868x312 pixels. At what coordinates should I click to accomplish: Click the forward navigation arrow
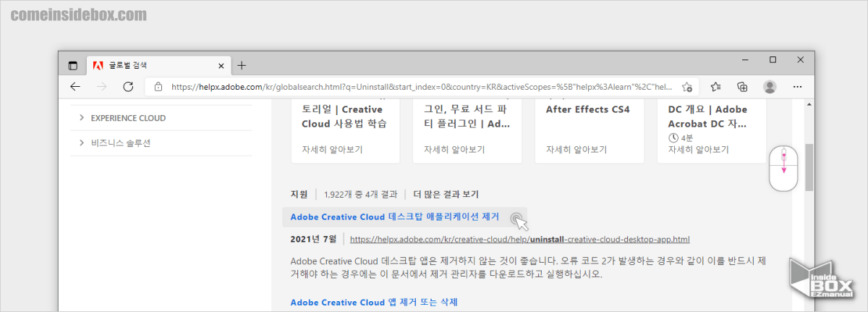tap(102, 87)
